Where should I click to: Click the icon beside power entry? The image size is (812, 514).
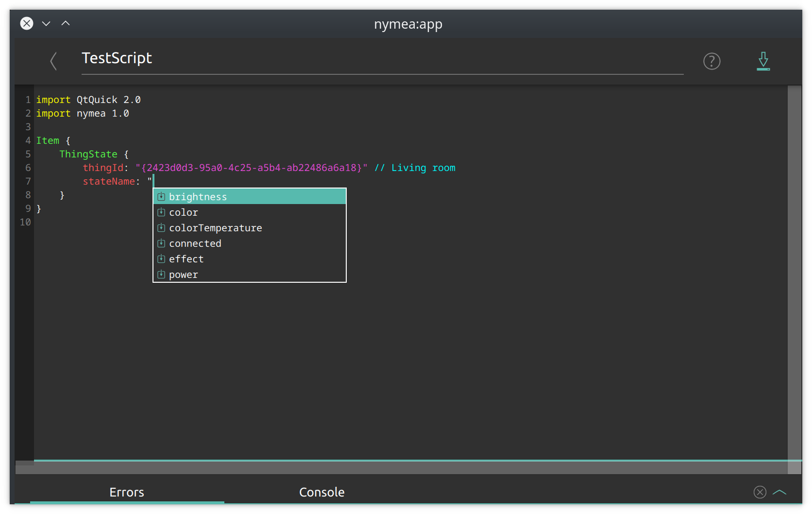tap(161, 274)
